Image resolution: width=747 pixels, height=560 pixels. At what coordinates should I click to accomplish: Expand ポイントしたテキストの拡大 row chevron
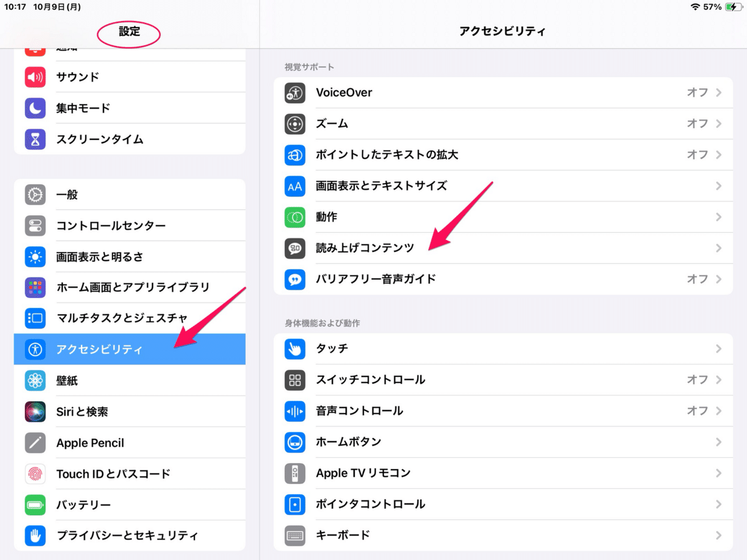[x=719, y=155]
